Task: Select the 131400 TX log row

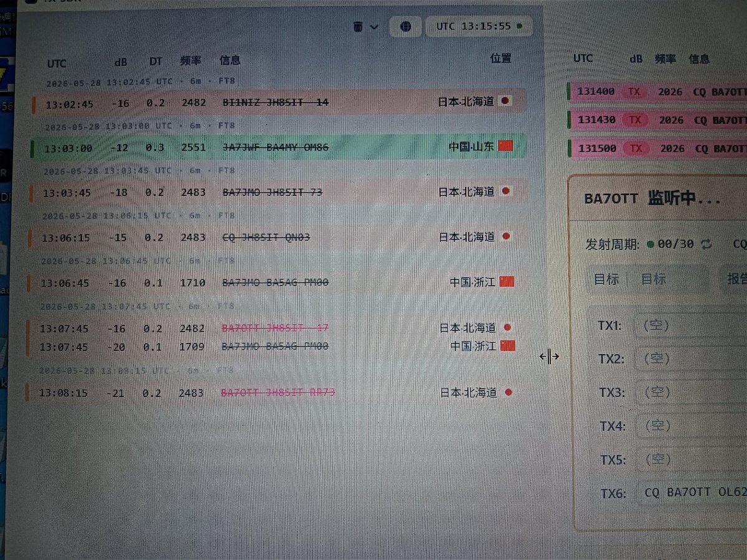Action: (x=657, y=91)
